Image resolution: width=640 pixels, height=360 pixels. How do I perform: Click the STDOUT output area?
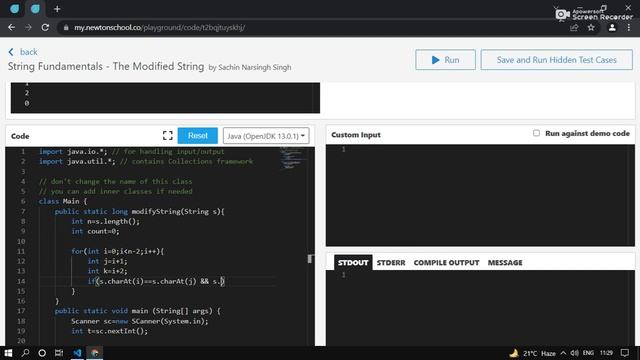tap(480, 308)
